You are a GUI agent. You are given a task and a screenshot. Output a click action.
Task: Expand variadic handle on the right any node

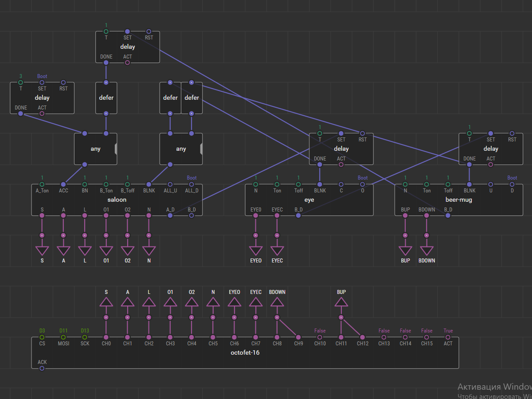[x=201, y=149]
